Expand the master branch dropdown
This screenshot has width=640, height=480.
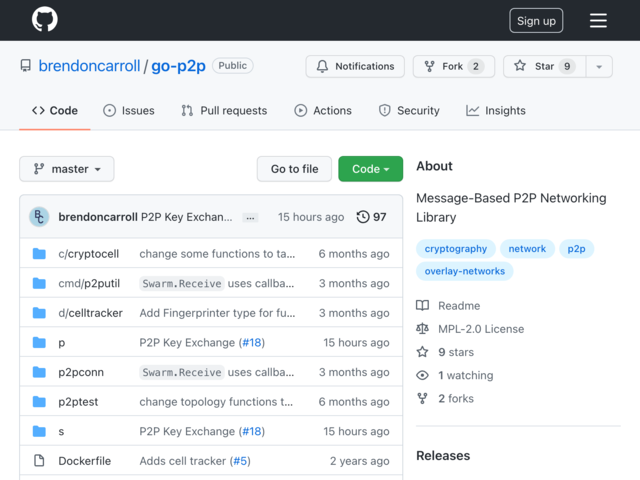coord(67,169)
